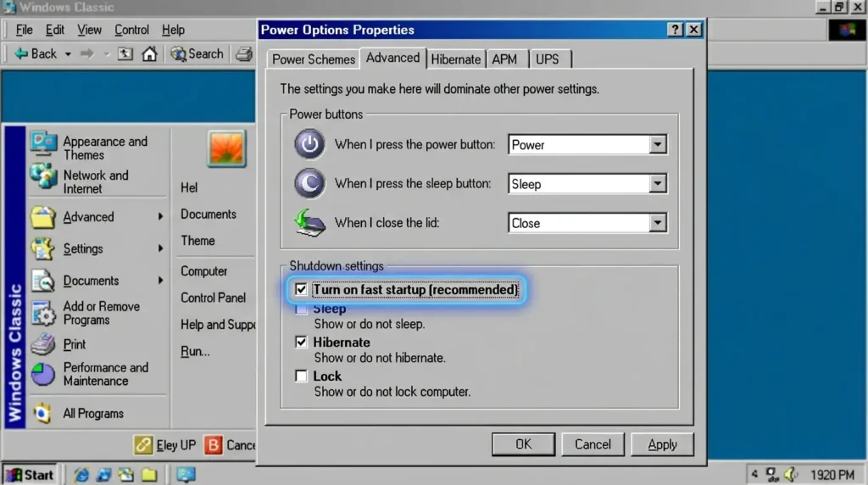Click the orange flower user picture
The image size is (868, 485).
[x=227, y=148]
